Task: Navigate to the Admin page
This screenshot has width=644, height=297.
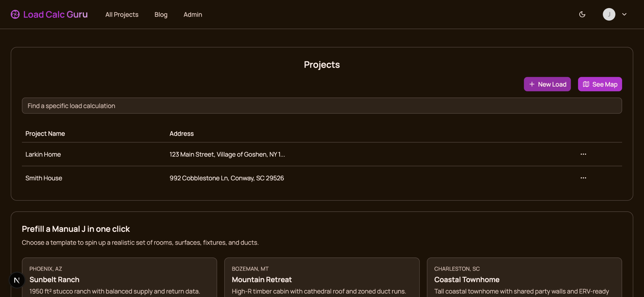Action: tap(193, 15)
